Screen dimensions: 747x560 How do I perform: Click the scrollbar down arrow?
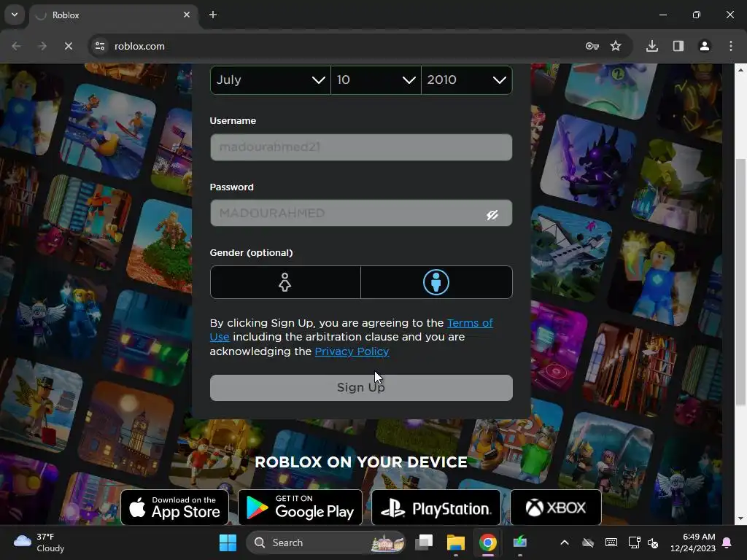click(741, 518)
